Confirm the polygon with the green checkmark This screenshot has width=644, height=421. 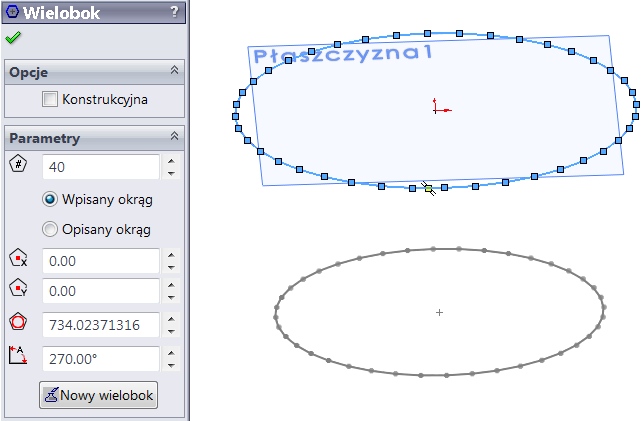[13, 38]
